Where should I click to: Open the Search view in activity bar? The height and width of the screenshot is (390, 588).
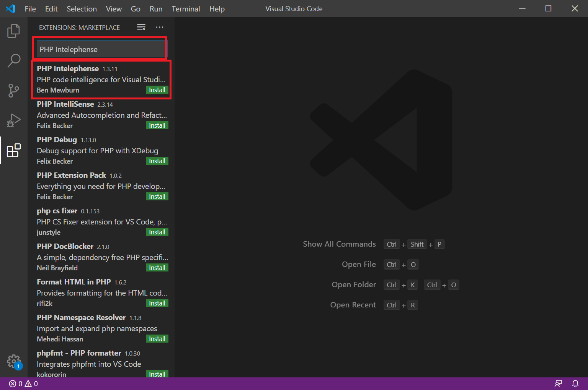coord(14,61)
